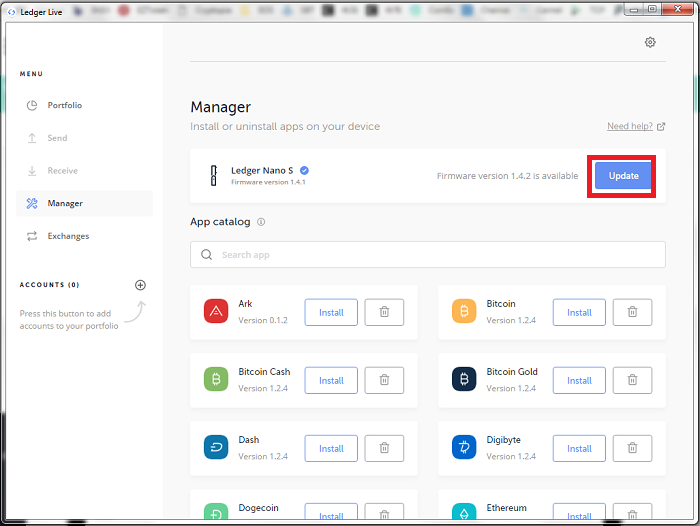Click the trash icon for Bitcoin
Image resolution: width=700 pixels, height=526 pixels.
[x=632, y=312]
